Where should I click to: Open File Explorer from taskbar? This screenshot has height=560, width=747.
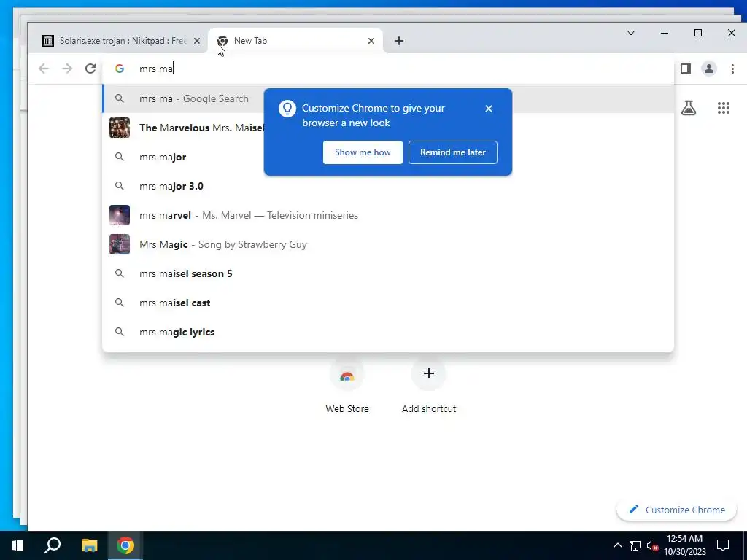[x=89, y=545]
